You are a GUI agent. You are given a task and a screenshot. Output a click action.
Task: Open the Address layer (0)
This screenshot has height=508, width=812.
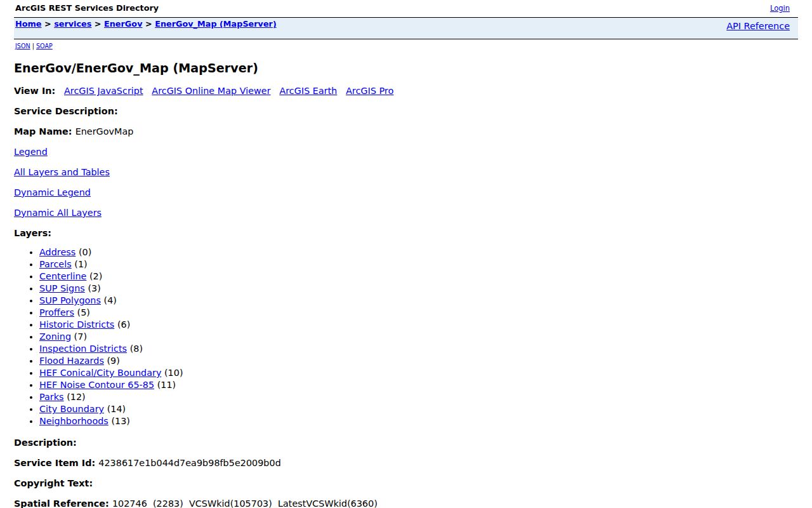pyautogui.click(x=57, y=252)
